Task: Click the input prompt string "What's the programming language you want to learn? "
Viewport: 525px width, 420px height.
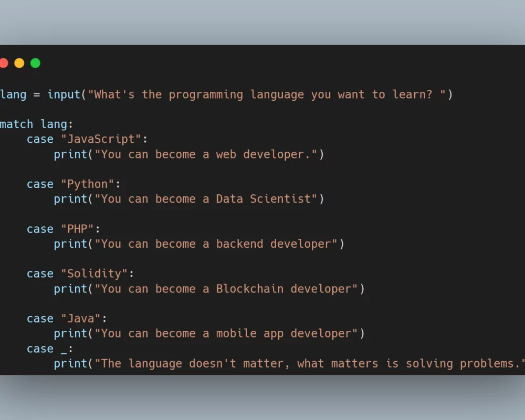Action: (267, 95)
